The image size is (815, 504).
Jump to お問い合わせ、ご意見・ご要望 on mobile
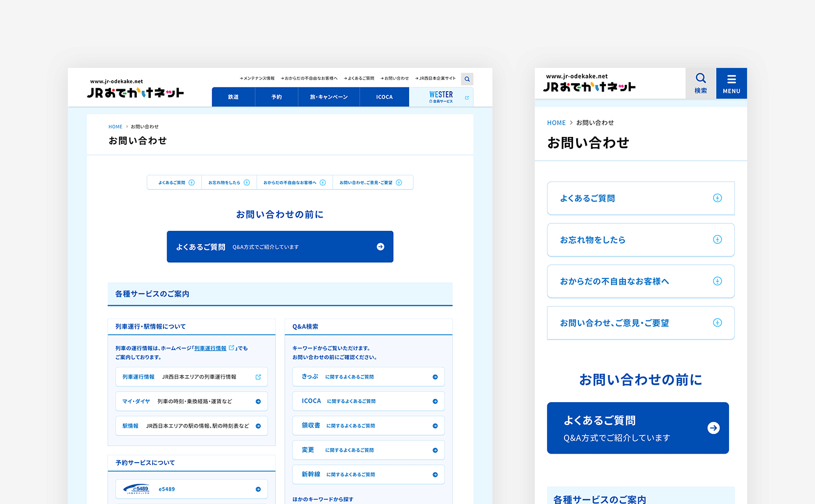click(640, 323)
